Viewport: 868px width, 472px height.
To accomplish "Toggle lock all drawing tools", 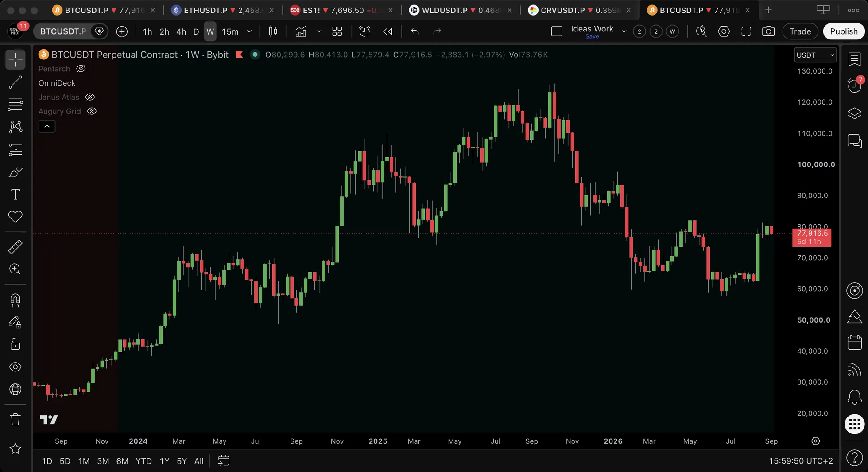I will pos(15,344).
